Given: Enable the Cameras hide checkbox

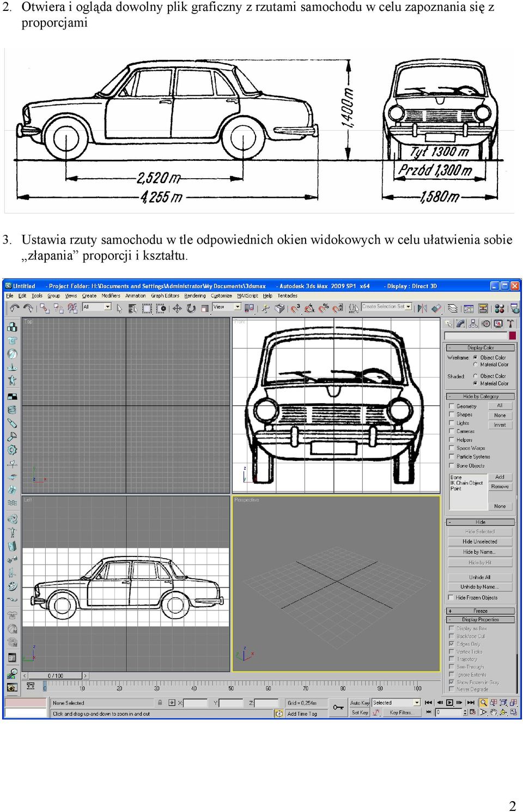Looking at the screenshot, I should 452,431.
